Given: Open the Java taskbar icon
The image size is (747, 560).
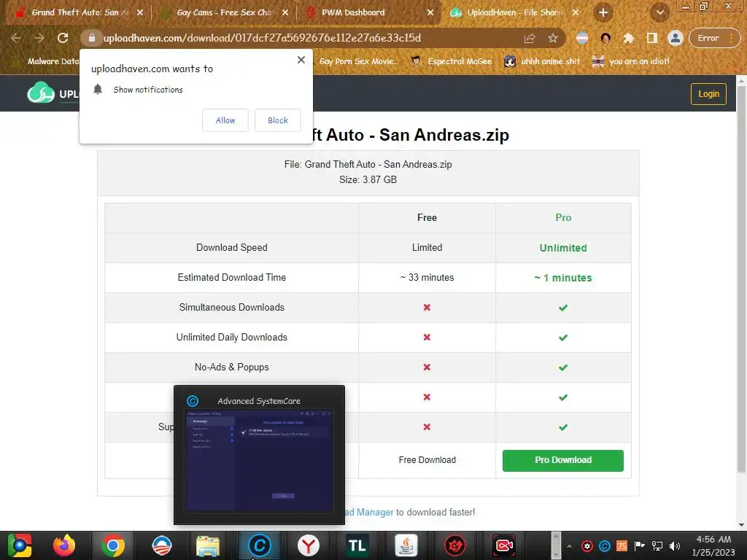Looking at the screenshot, I should pyautogui.click(x=406, y=545).
